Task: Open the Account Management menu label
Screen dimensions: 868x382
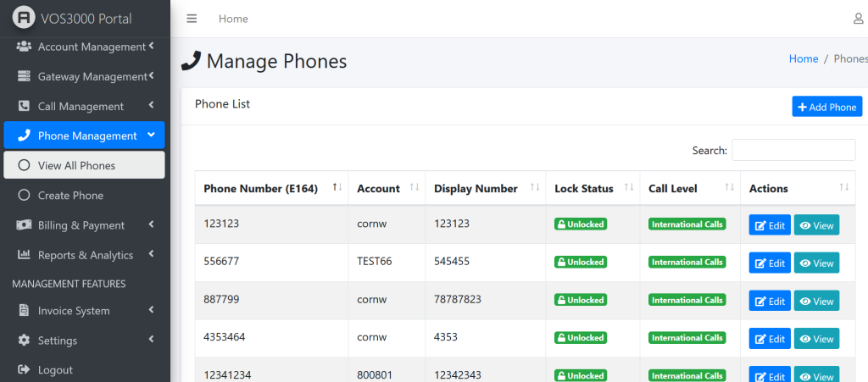Action: (92, 47)
